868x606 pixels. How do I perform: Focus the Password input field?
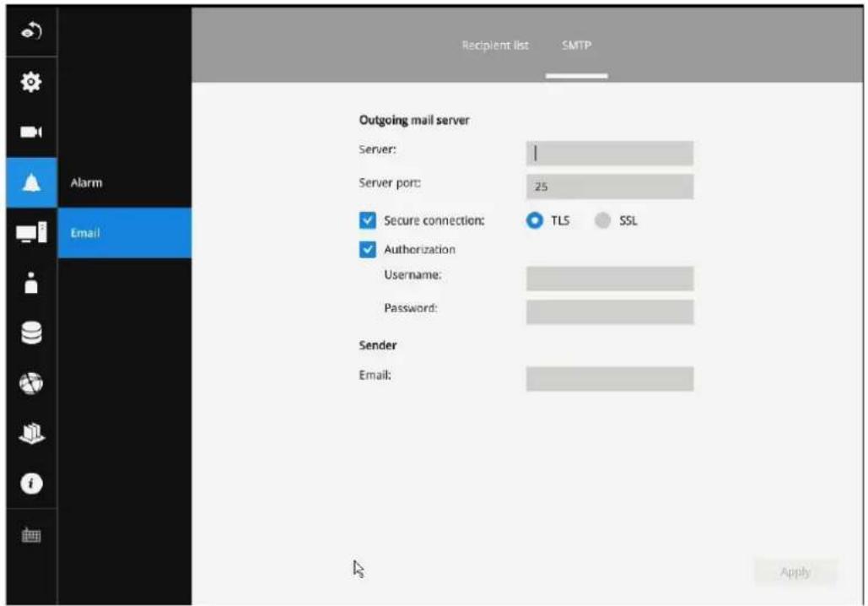click(x=610, y=312)
